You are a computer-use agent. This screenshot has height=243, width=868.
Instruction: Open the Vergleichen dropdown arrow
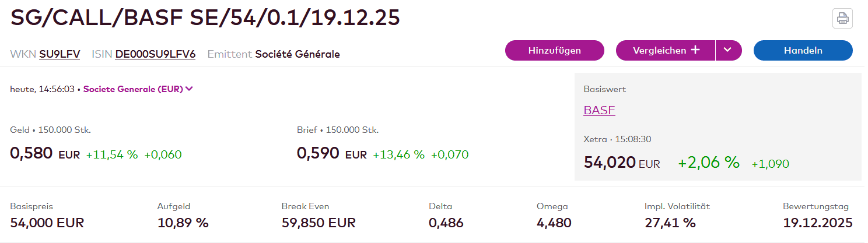pyautogui.click(x=728, y=50)
